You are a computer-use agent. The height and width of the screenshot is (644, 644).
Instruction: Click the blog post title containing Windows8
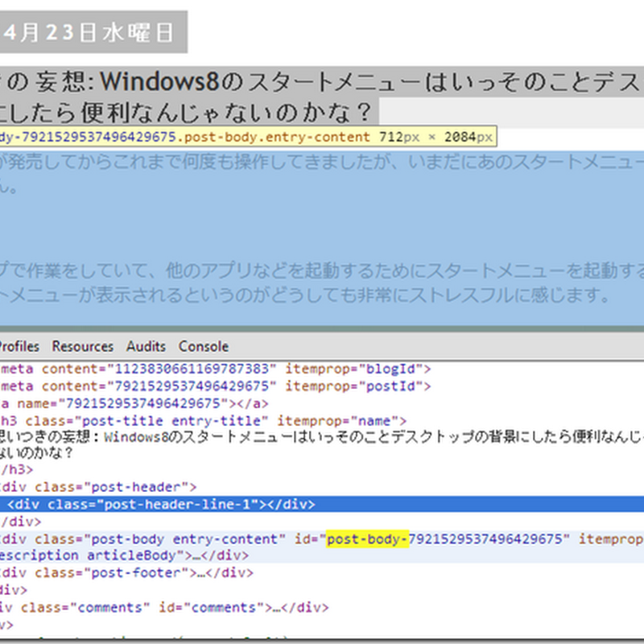[322, 97]
